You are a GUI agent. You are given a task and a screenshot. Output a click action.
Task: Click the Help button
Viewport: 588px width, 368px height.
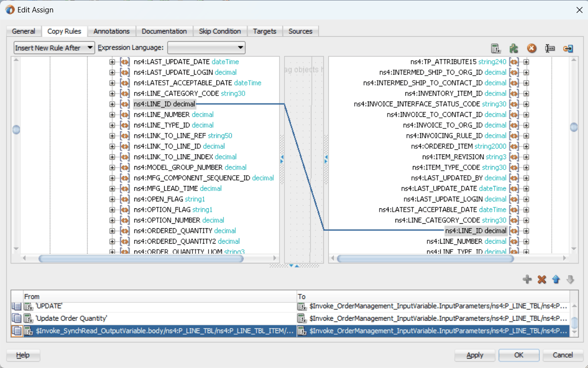pos(23,355)
